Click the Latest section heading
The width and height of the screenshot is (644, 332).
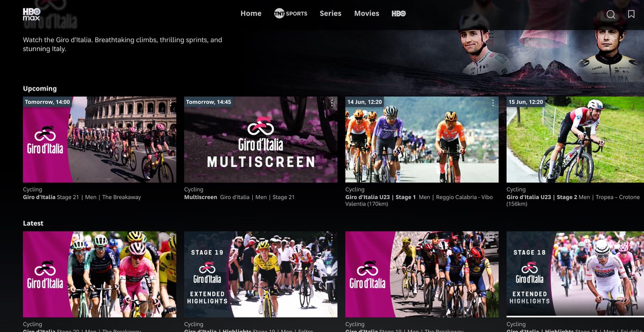(33, 223)
